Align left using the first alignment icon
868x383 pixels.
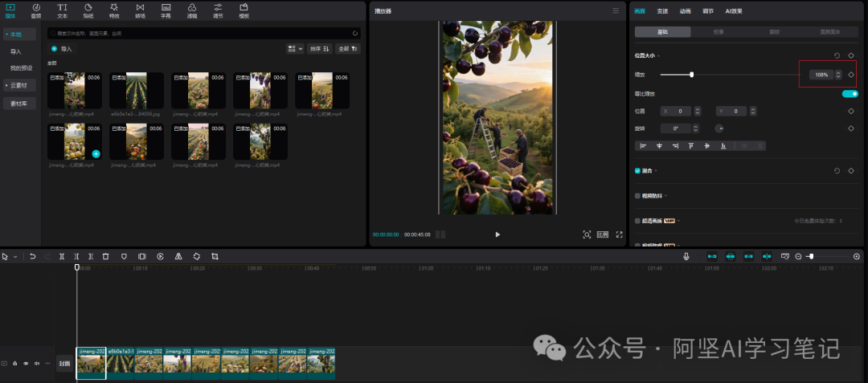coord(643,146)
